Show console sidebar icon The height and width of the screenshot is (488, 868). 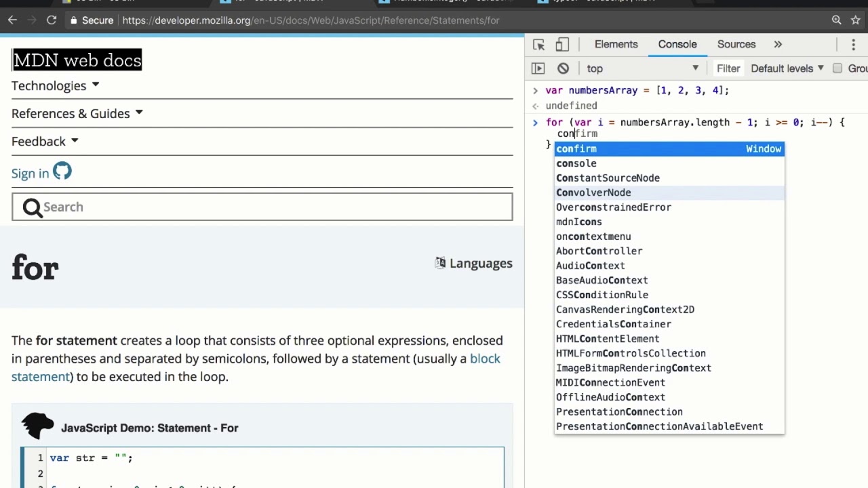coord(538,68)
